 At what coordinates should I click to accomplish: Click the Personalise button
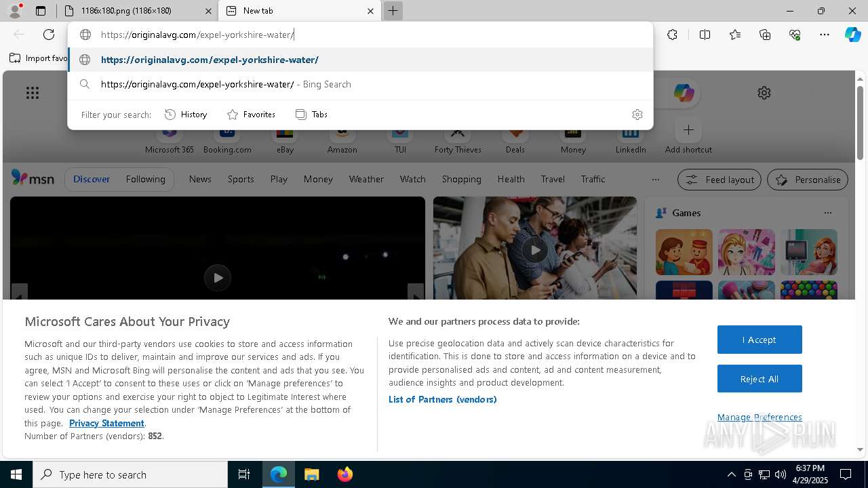click(x=808, y=180)
